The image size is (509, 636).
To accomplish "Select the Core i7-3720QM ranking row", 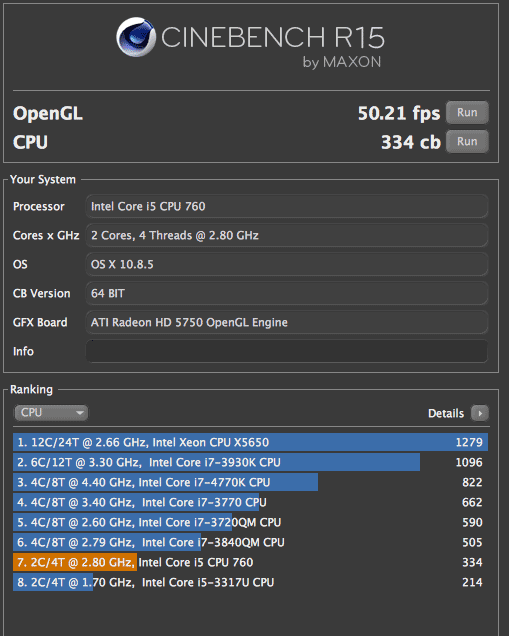I will (x=250, y=522).
